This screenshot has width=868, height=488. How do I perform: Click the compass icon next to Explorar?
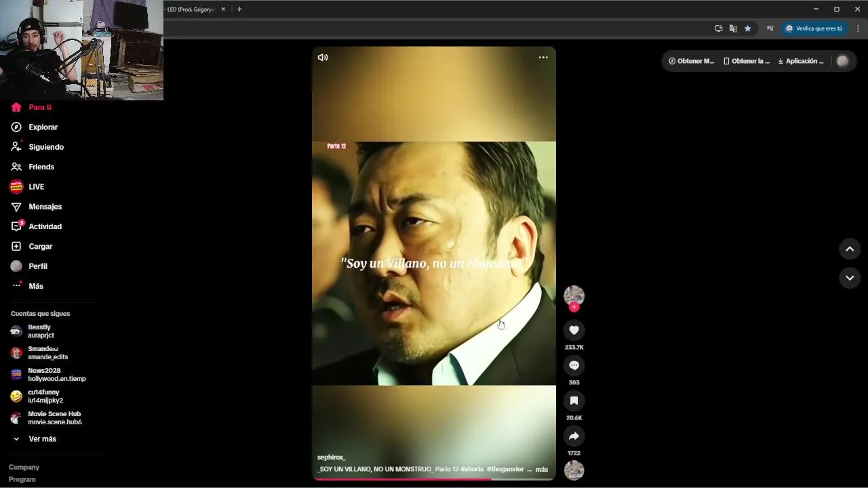click(16, 127)
